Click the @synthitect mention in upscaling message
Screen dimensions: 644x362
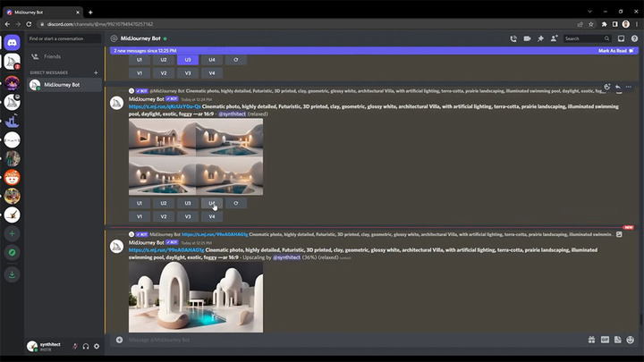[287, 257]
